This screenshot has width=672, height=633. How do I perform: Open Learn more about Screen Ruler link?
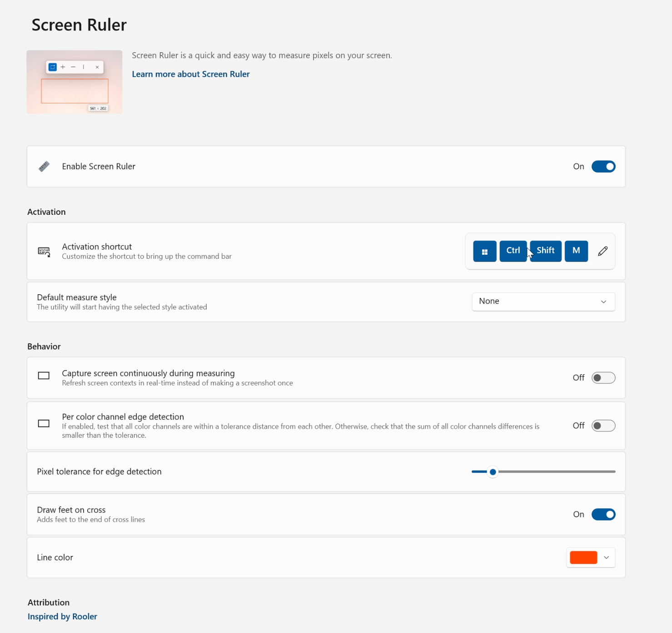191,74
